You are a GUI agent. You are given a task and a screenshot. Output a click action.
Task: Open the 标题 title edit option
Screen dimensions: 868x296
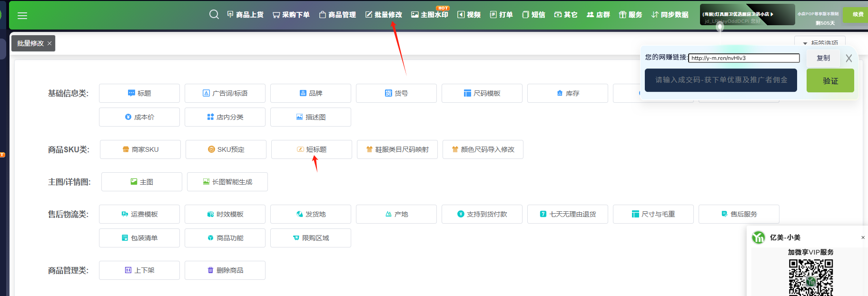click(139, 93)
